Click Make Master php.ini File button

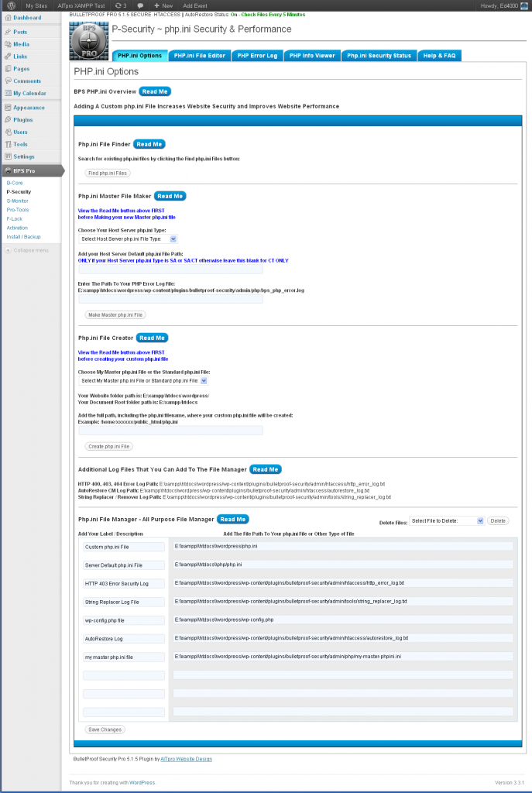(x=115, y=314)
